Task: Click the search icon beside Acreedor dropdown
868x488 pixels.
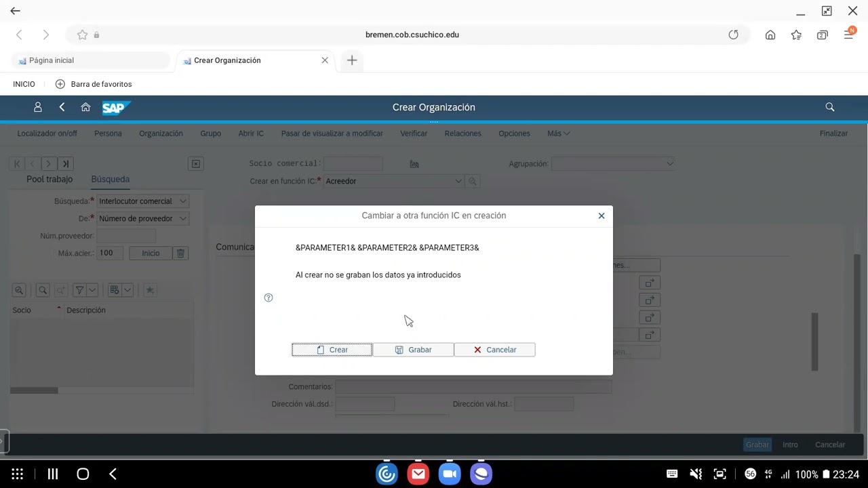Action: 473,181
